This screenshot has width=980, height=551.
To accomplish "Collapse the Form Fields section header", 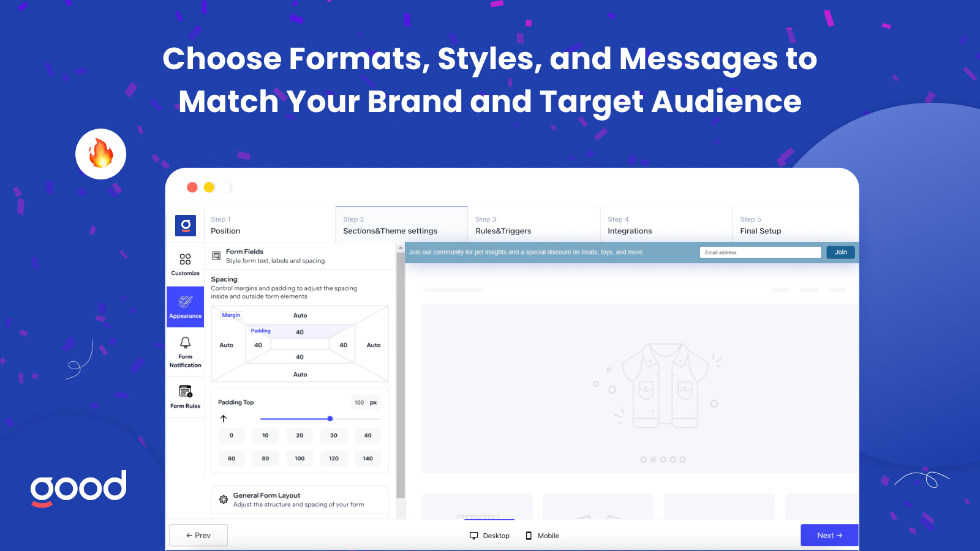I will pos(300,256).
